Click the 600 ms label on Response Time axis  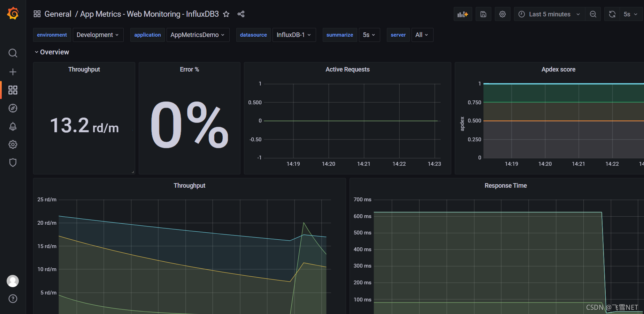pos(362,216)
